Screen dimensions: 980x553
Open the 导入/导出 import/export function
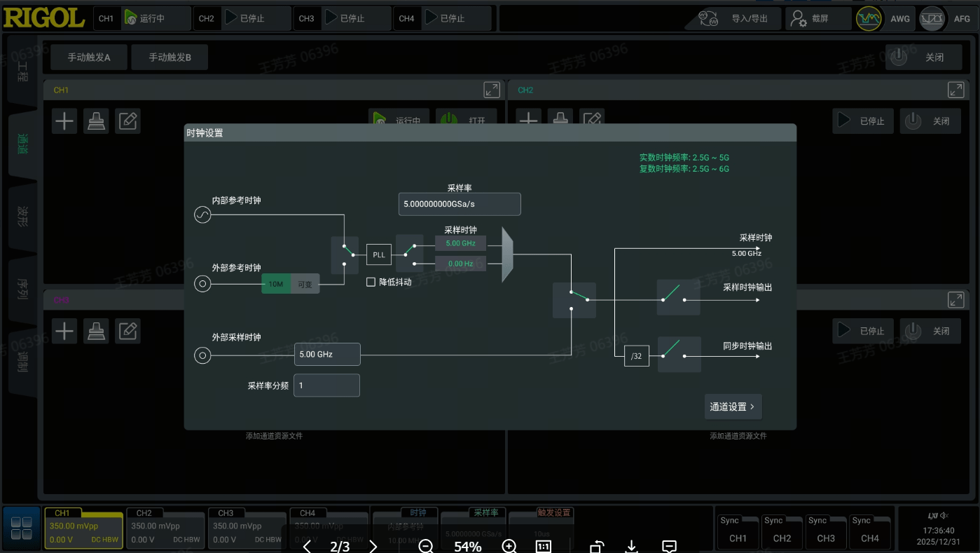733,19
